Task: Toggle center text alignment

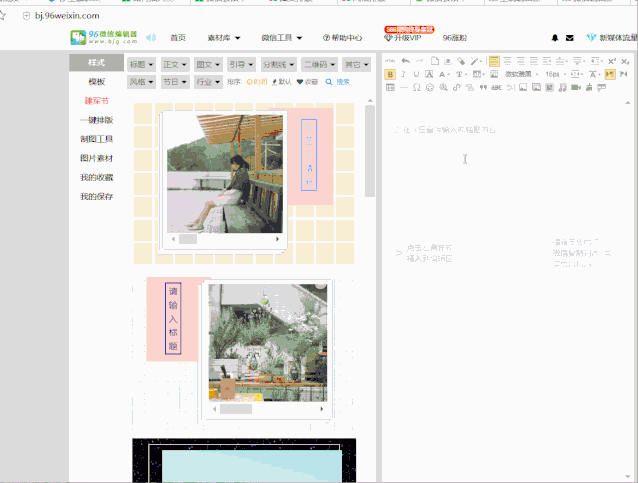Action: (x=507, y=61)
